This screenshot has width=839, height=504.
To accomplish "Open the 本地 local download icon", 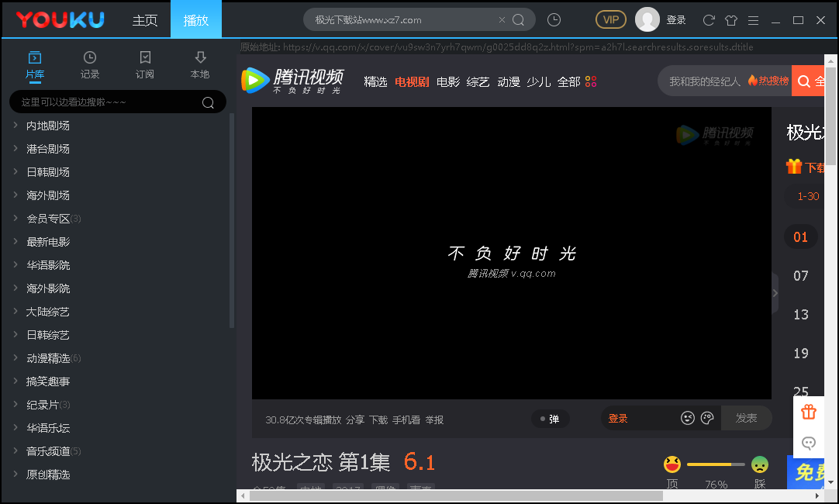I will (200, 57).
